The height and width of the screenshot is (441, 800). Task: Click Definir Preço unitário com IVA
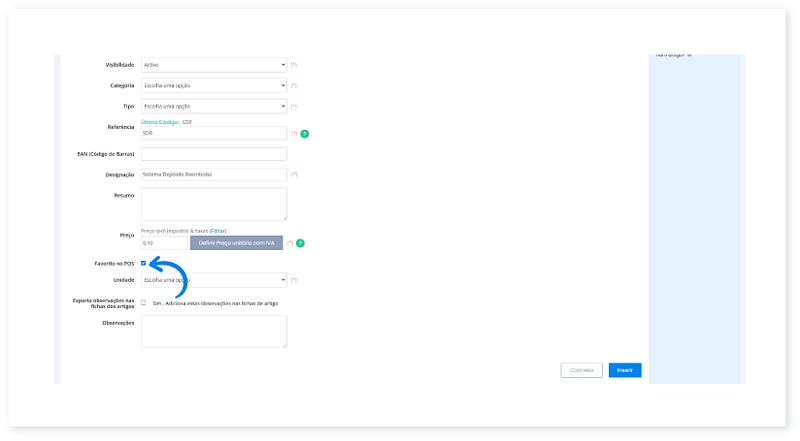pos(236,243)
